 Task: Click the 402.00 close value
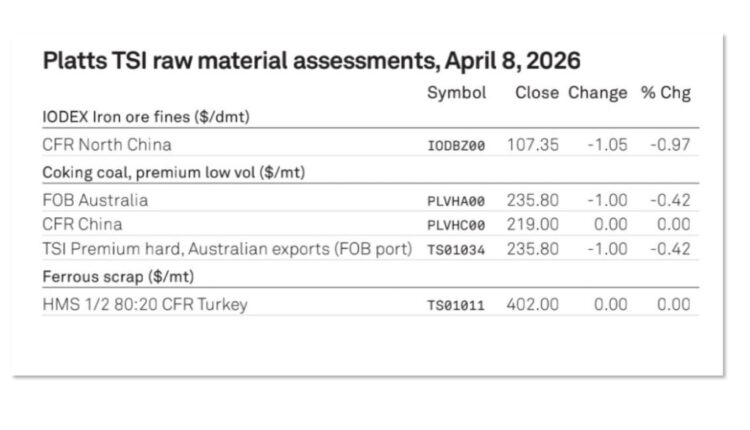click(533, 304)
